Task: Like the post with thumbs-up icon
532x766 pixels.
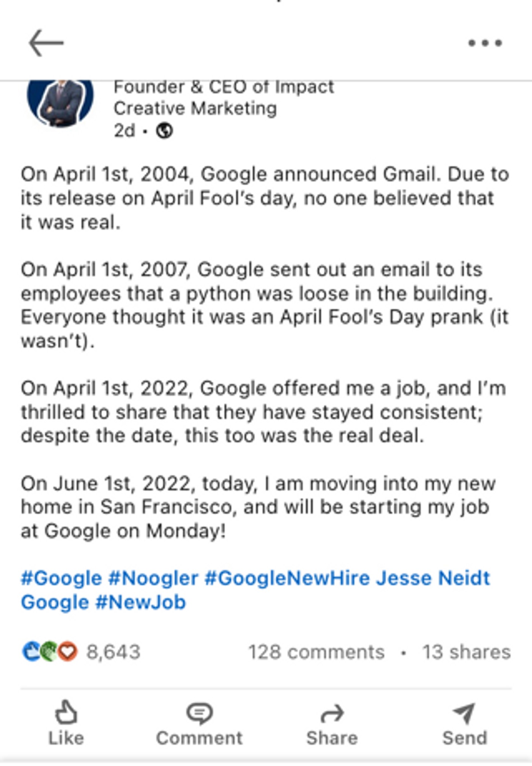Action: [x=66, y=723]
